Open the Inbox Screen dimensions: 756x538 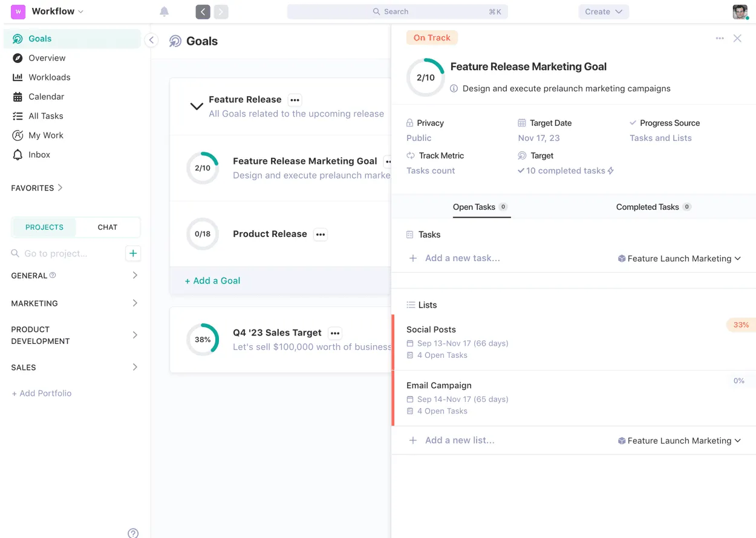click(38, 154)
